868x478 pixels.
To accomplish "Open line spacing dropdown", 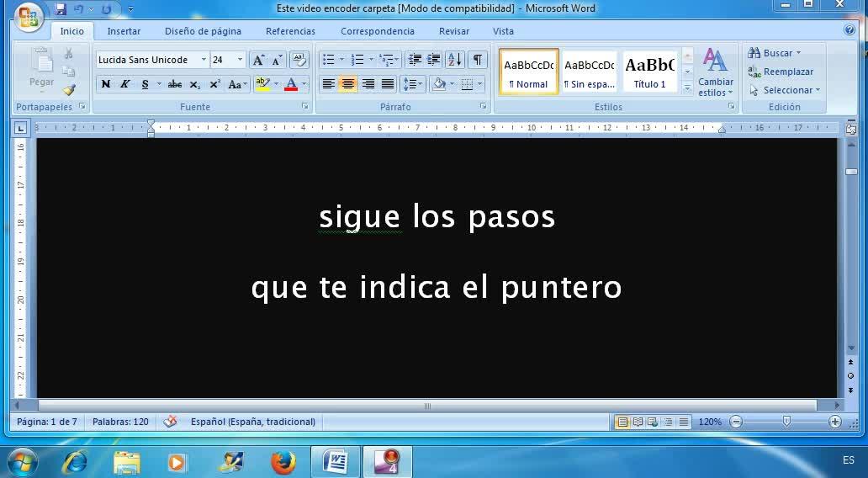I will 412,84.
